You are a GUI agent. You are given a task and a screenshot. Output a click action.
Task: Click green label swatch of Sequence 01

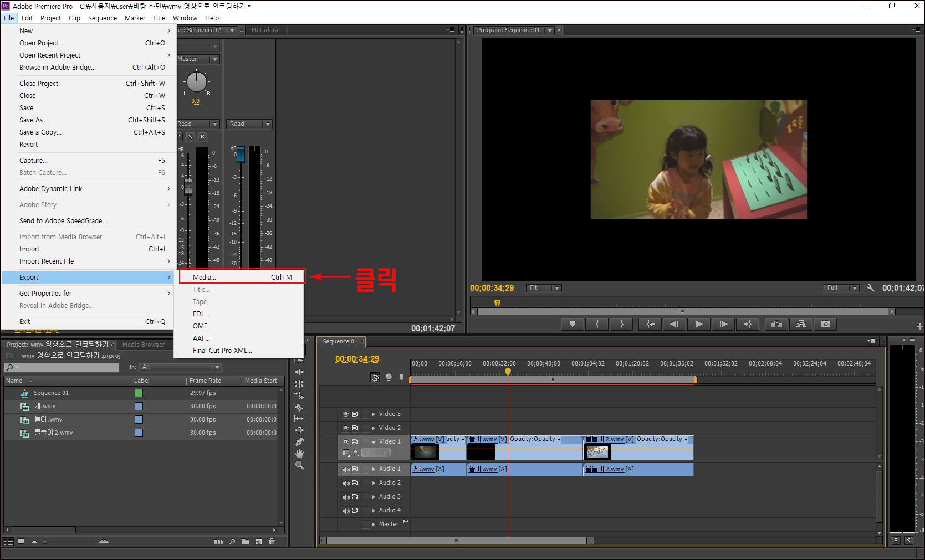coord(139,393)
